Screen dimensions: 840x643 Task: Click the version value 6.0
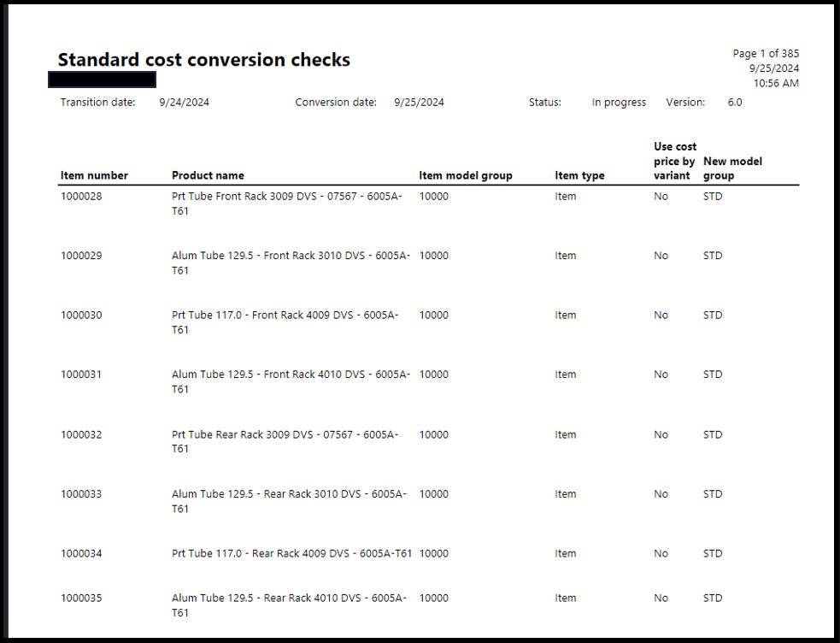click(735, 103)
